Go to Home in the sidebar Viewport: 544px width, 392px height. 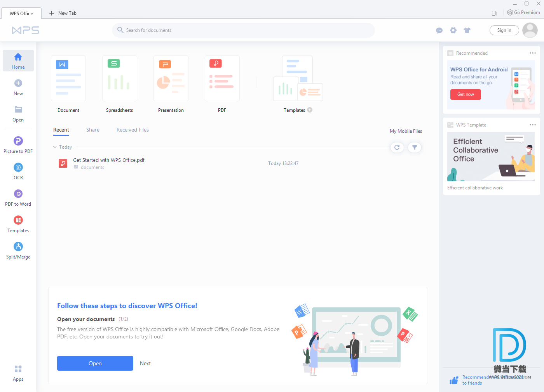pyautogui.click(x=18, y=61)
